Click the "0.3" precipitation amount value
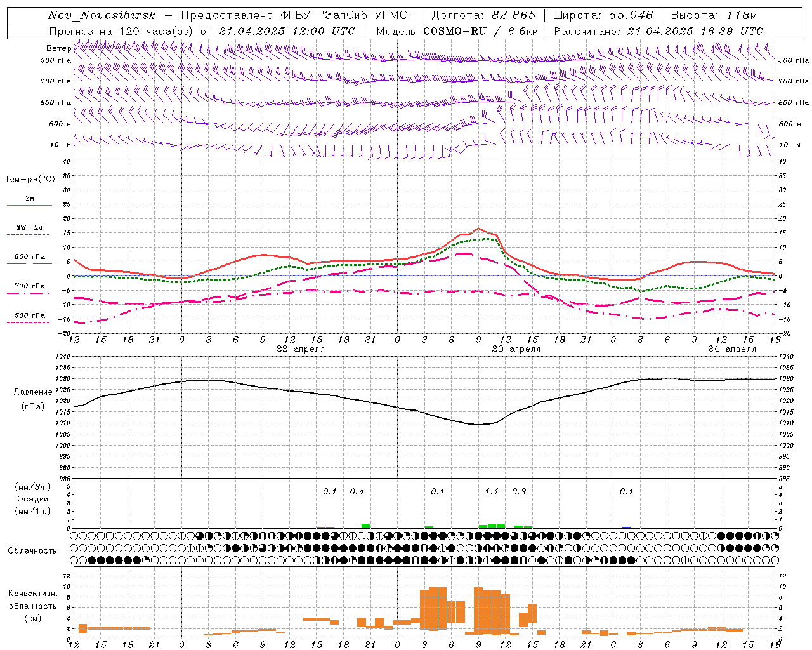Screen dimensions: 812x650 pos(519,492)
